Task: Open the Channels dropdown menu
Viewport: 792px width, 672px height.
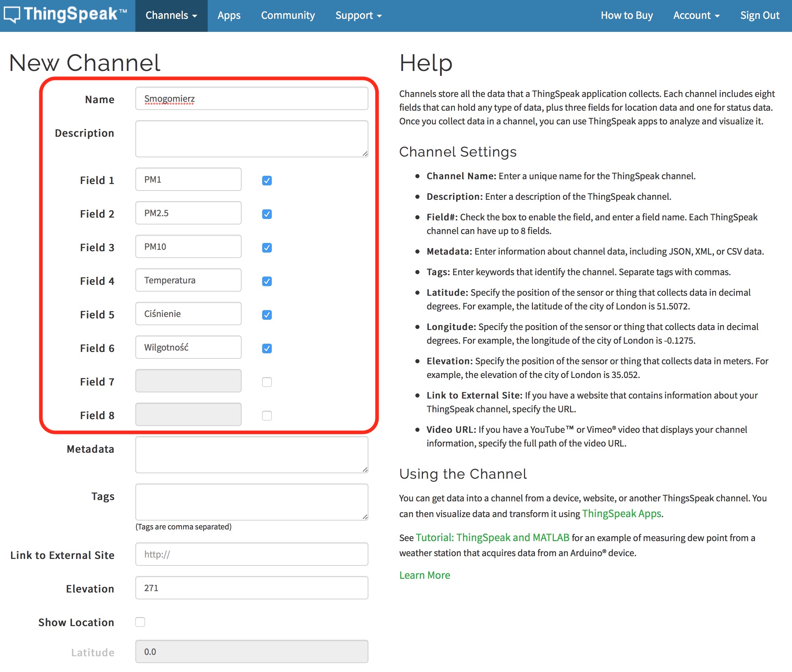Action: point(171,16)
